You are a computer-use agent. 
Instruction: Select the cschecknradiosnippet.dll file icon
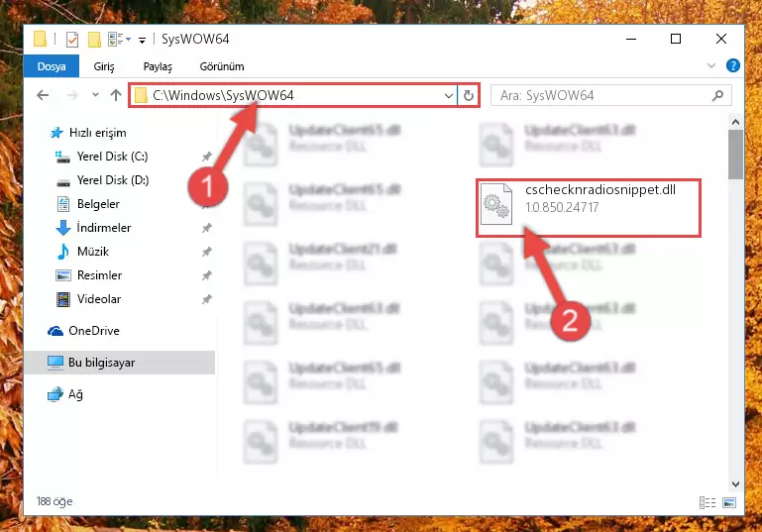click(496, 204)
